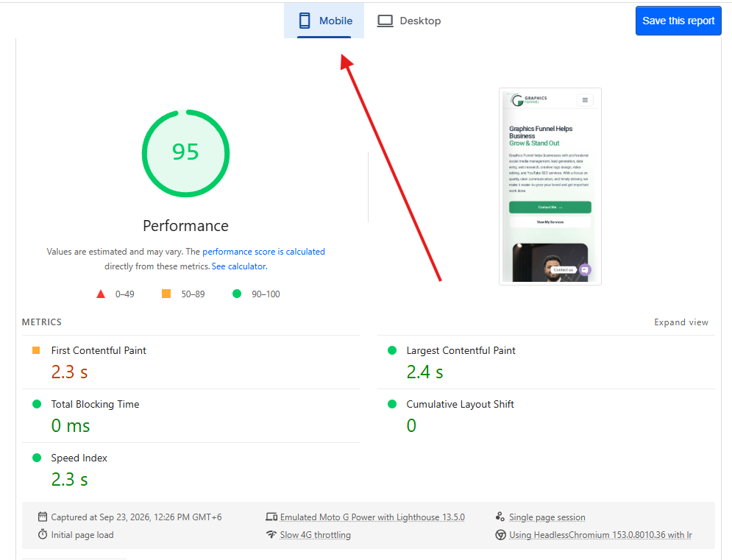Open the See calculator link
This screenshot has height=560, width=732.
click(240, 266)
